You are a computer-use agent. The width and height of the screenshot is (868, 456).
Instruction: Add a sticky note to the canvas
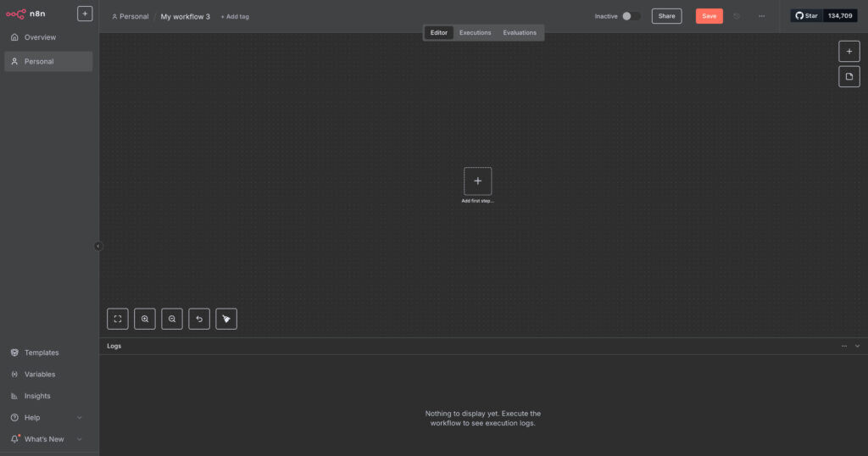[849, 77]
